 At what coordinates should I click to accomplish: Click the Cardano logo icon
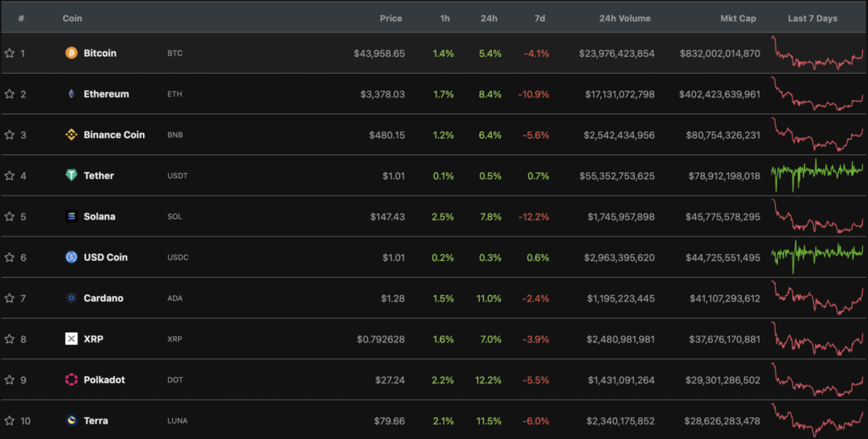(71, 298)
